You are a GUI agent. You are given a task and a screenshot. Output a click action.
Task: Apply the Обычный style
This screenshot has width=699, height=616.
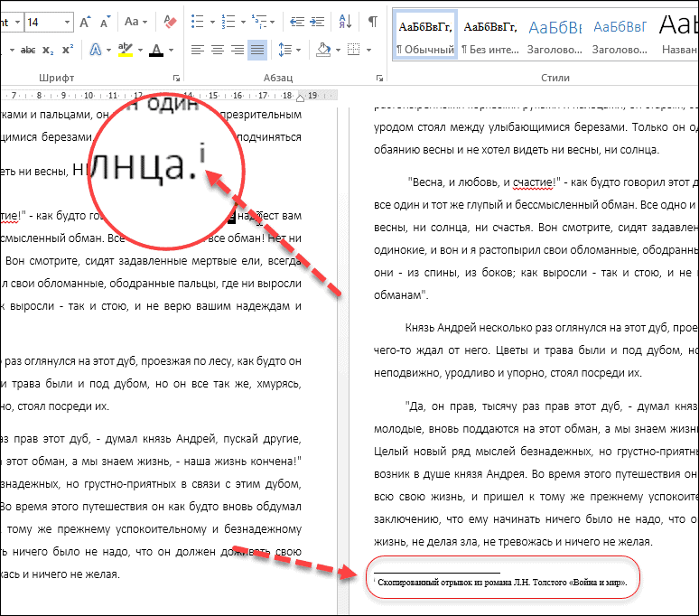[425, 36]
